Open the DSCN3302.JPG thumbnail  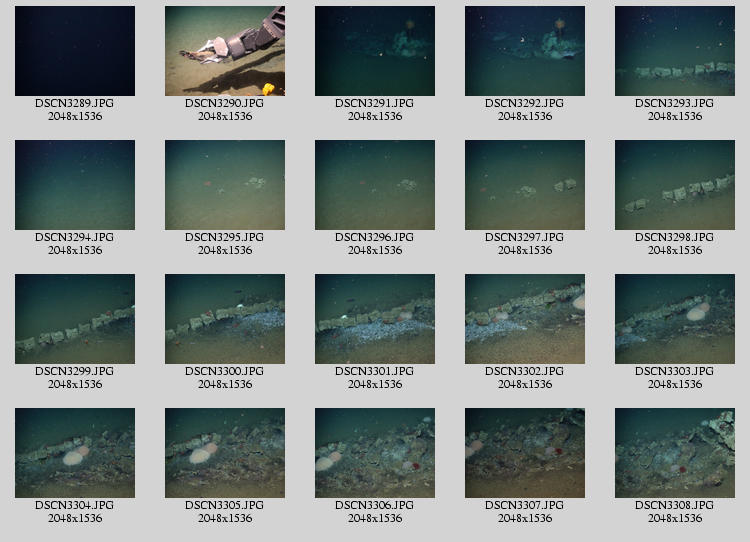[525, 319]
